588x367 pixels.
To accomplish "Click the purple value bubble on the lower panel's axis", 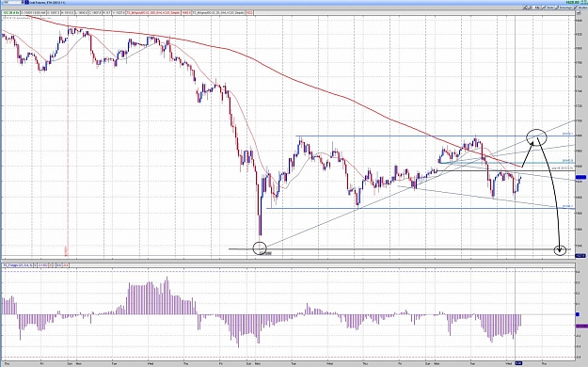I will (581, 327).
